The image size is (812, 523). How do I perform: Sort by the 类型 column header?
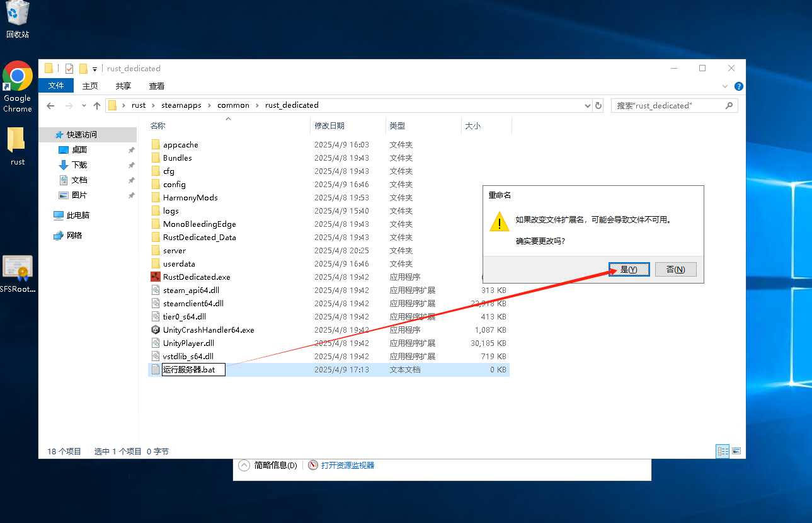[423, 125]
